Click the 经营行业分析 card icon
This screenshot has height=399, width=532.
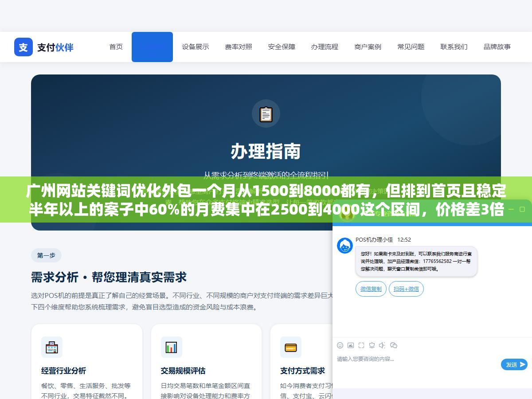pos(52,347)
